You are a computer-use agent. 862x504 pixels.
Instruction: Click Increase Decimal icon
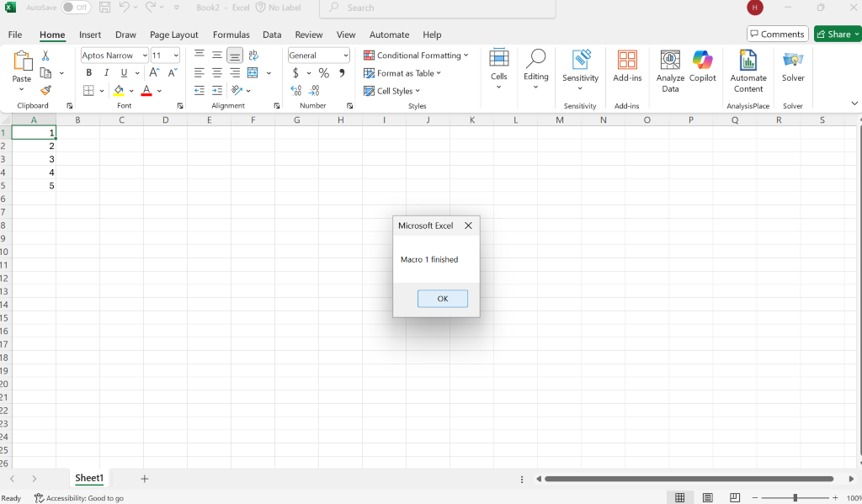pyautogui.click(x=295, y=90)
